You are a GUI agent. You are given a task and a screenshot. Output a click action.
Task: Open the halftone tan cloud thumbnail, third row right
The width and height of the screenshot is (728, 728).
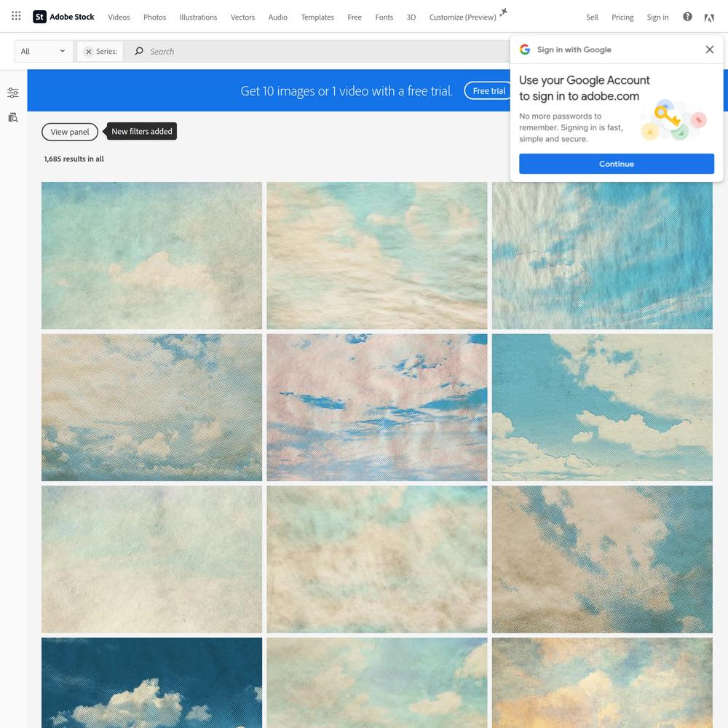602,559
